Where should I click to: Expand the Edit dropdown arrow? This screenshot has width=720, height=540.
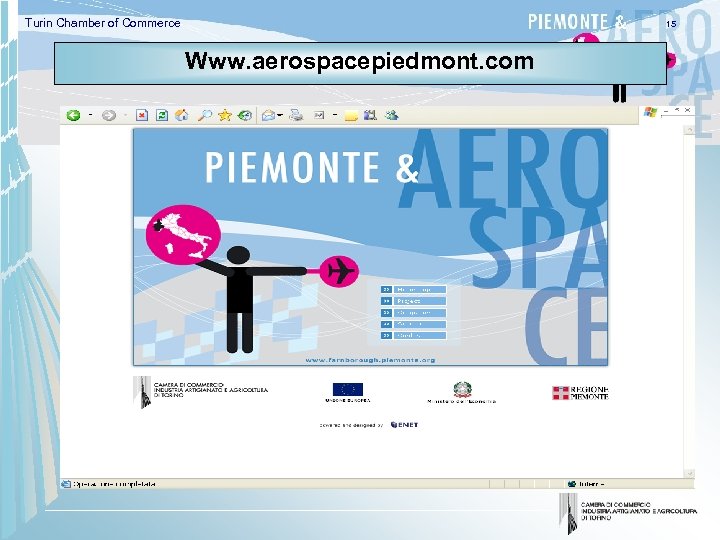[335, 115]
